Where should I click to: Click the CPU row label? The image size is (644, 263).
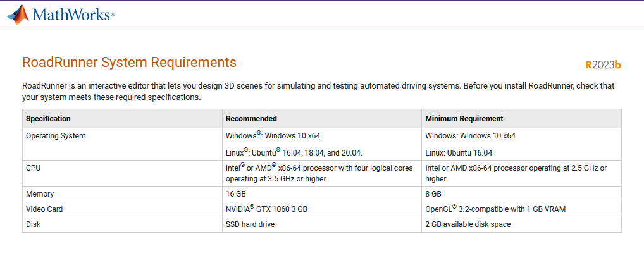(x=34, y=168)
